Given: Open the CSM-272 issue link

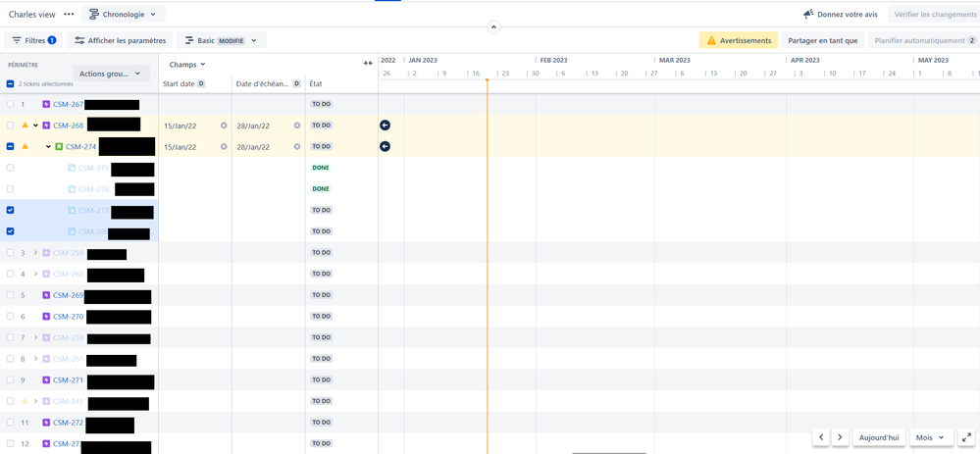Looking at the screenshot, I should 68,423.
